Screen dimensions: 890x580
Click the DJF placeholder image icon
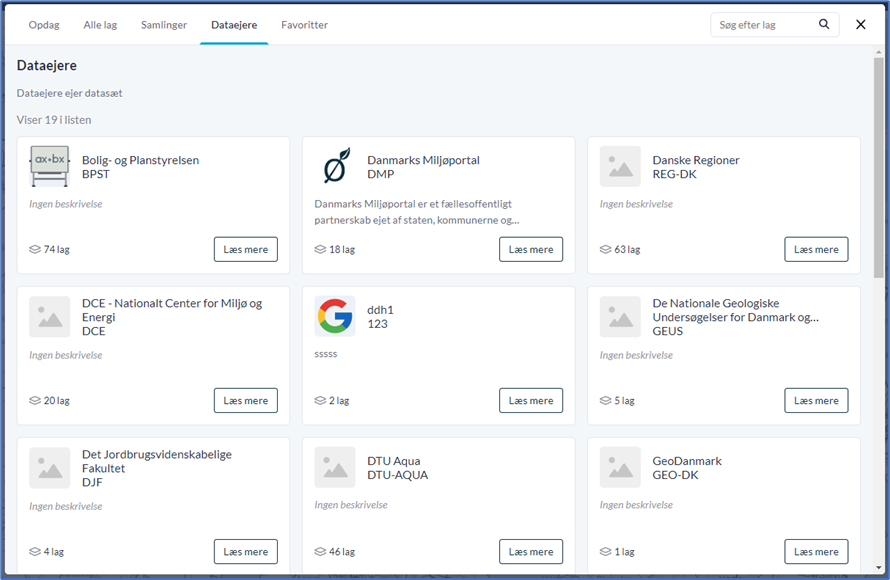(x=49, y=468)
